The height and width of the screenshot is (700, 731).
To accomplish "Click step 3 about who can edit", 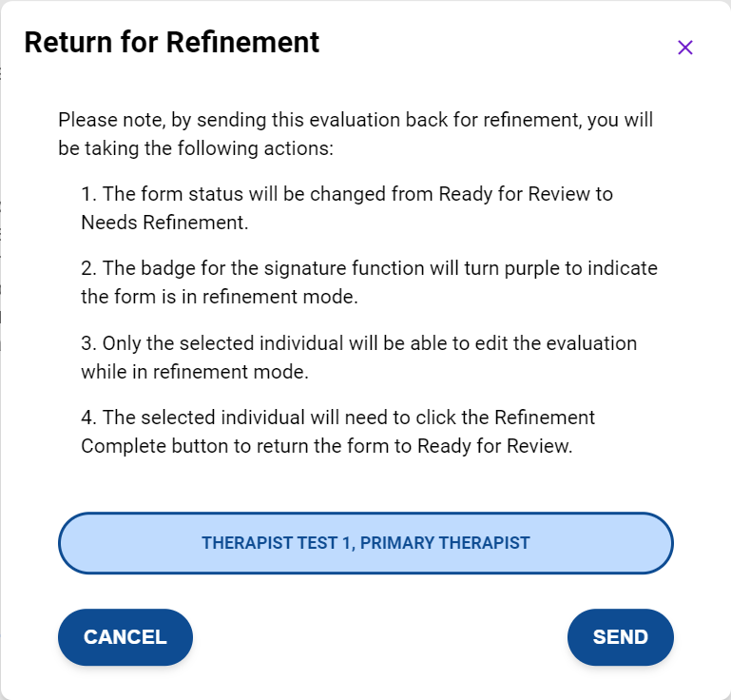I will click(x=358, y=357).
